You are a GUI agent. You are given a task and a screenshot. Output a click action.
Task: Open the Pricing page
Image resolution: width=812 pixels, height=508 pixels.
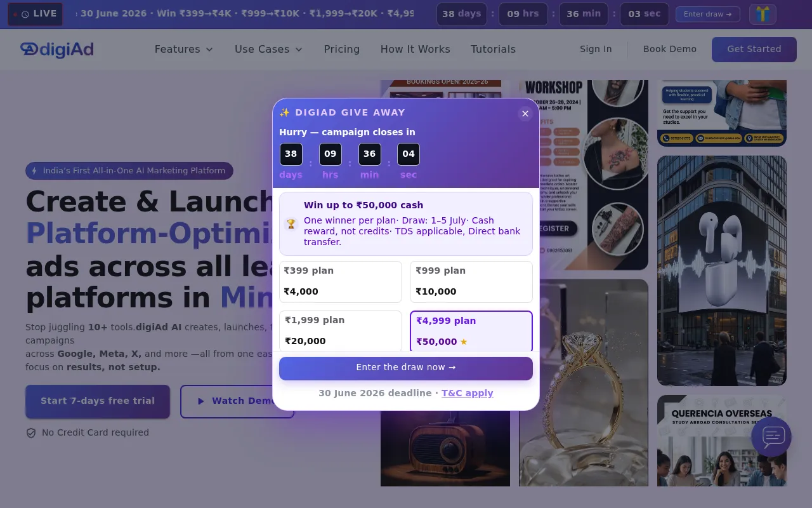pos(342,49)
